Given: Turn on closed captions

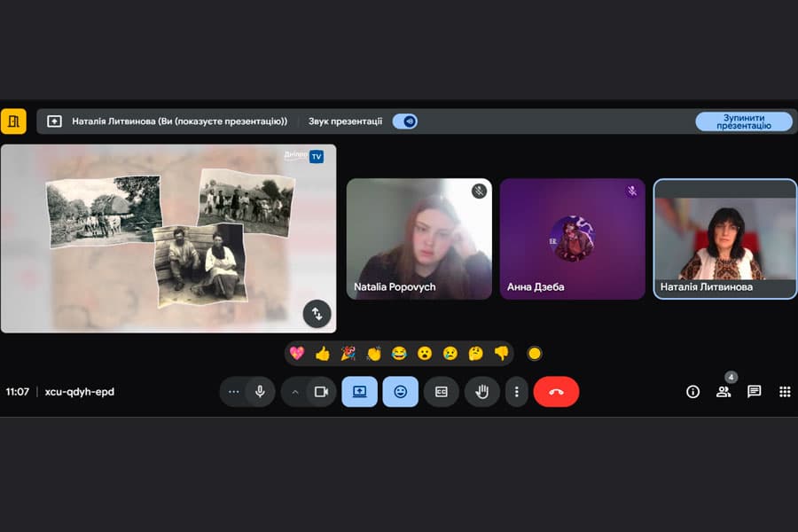Looking at the screenshot, I should 442,392.
